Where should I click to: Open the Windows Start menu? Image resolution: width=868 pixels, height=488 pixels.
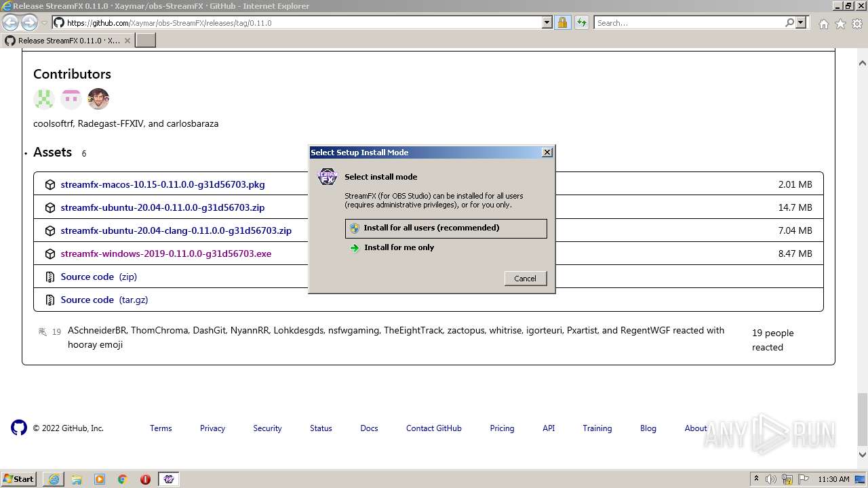[19, 479]
